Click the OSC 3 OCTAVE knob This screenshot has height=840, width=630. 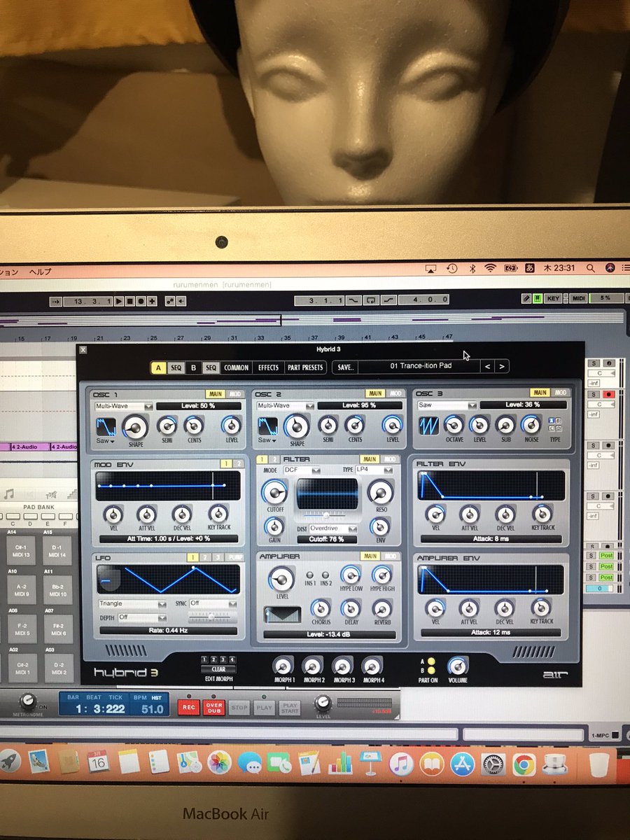[454, 425]
